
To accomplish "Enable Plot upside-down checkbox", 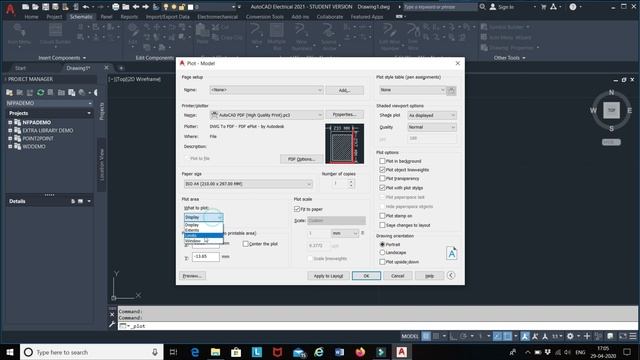I will (x=382, y=262).
